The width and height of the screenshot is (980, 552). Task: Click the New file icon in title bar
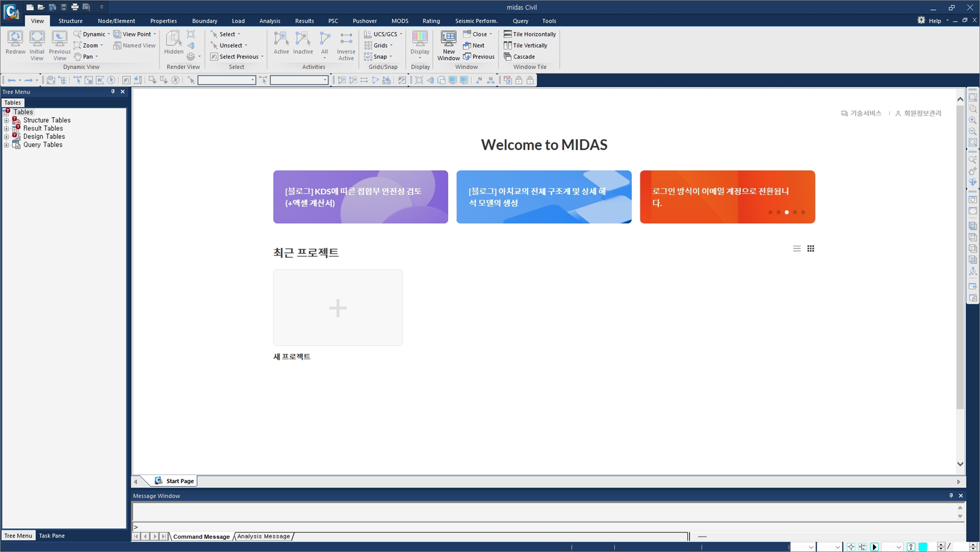click(30, 7)
